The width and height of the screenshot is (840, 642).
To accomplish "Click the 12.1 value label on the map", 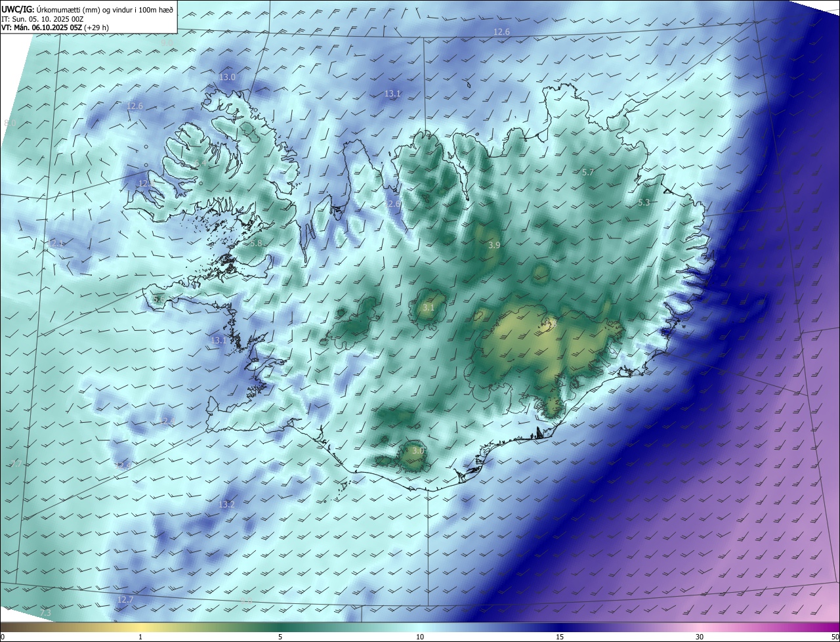I will [56, 244].
